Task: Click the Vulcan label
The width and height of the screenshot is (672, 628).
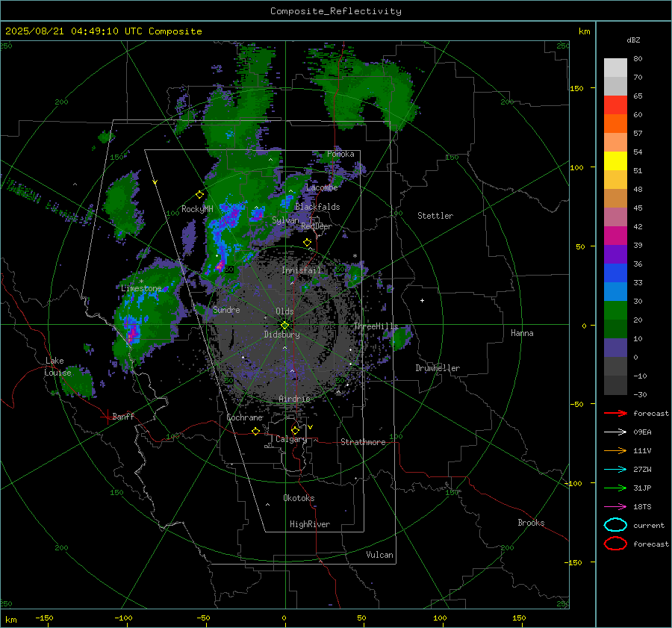Action: coord(379,555)
